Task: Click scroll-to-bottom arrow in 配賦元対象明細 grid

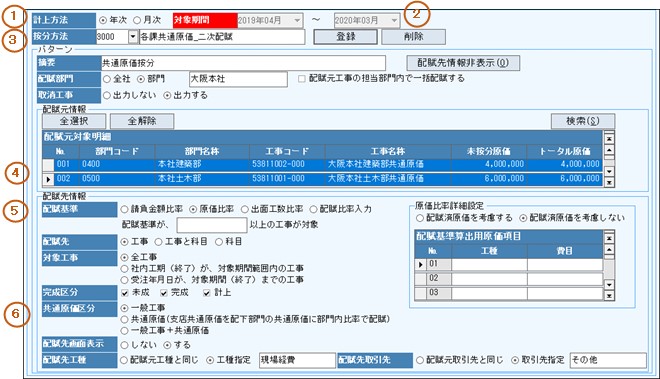Action: [x=609, y=182]
